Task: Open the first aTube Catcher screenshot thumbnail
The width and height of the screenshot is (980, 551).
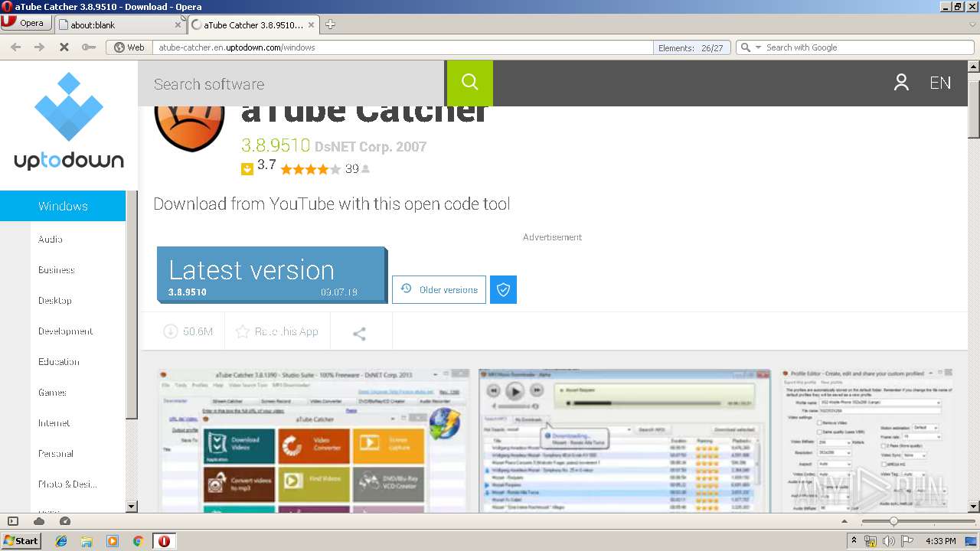Action: pyautogui.click(x=313, y=440)
